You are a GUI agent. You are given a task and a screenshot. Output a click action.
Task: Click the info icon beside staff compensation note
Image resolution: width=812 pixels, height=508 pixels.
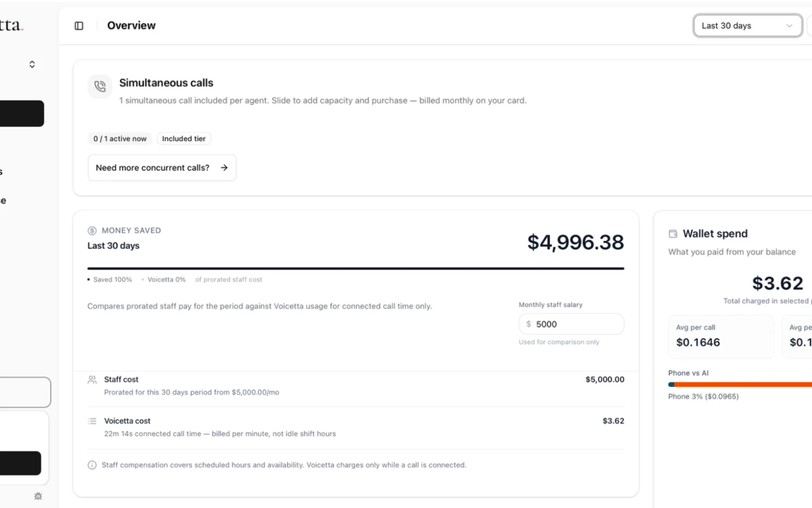tap(92, 465)
